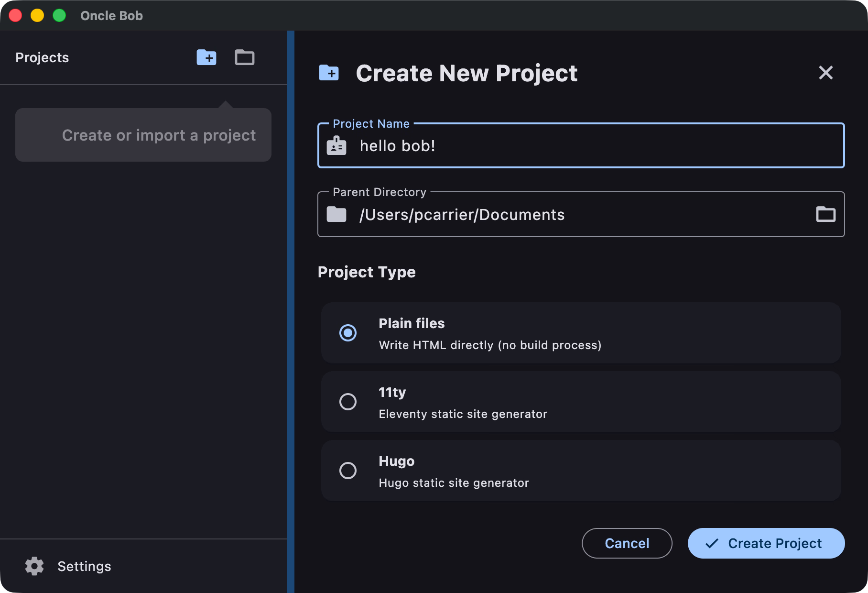The image size is (868, 593).
Task: Click the folder icon inside Parent Directory field
Action: tap(336, 214)
